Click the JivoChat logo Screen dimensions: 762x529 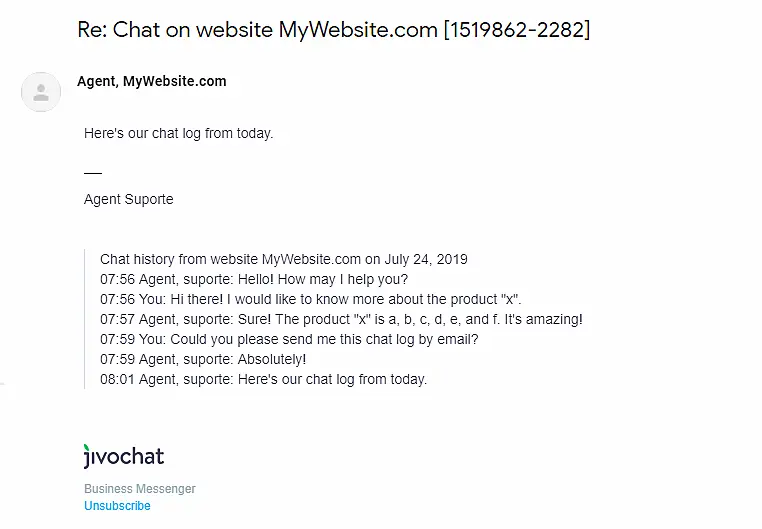coord(124,457)
